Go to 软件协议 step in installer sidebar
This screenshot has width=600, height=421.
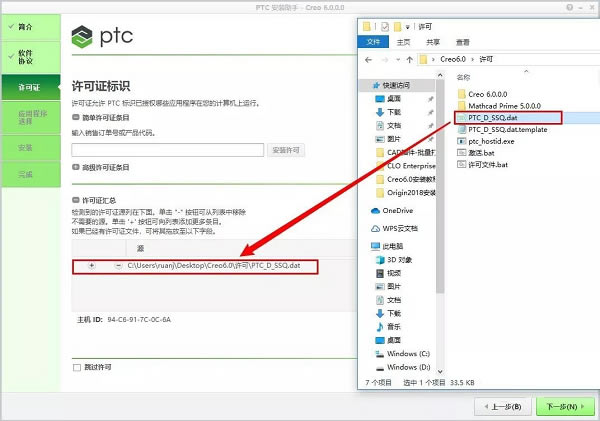point(31,57)
